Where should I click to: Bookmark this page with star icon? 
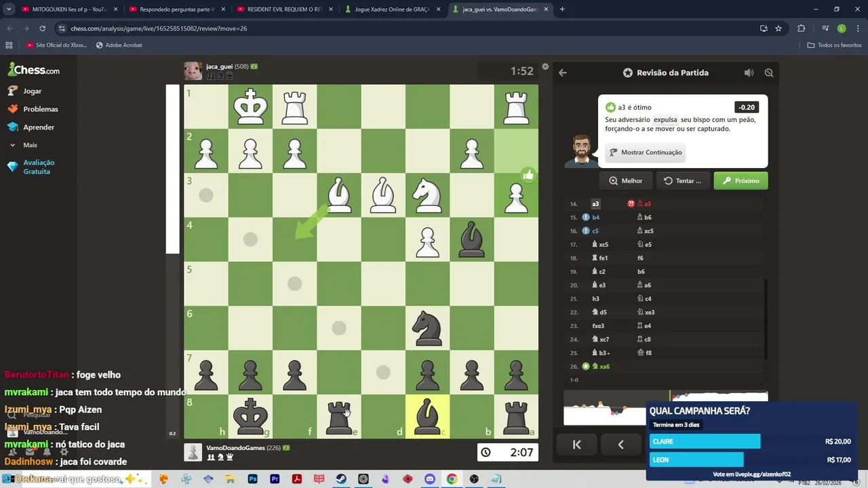pos(778,28)
